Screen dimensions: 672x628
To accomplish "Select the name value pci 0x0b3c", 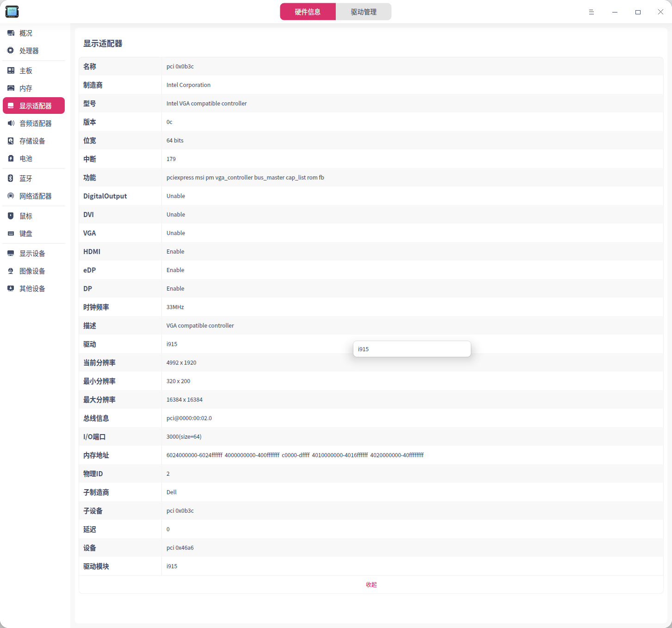I will click(x=180, y=66).
